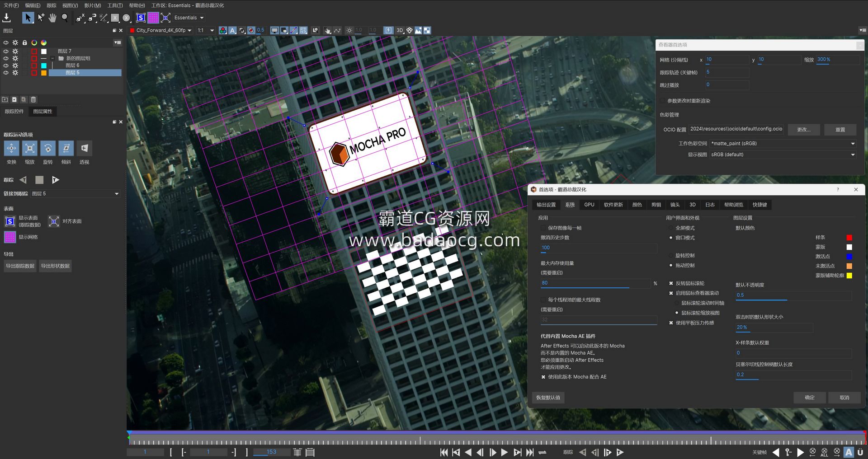Click the delete layer trash icon
Image resolution: width=868 pixels, height=459 pixels.
tap(33, 99)
